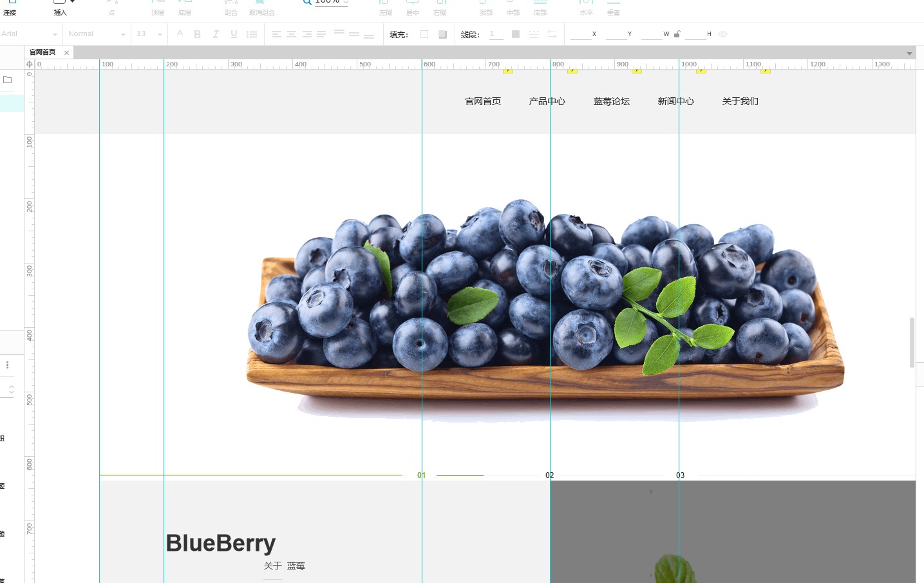Bring selection to 顶层 (top layer)

click(x=158, y=8)
